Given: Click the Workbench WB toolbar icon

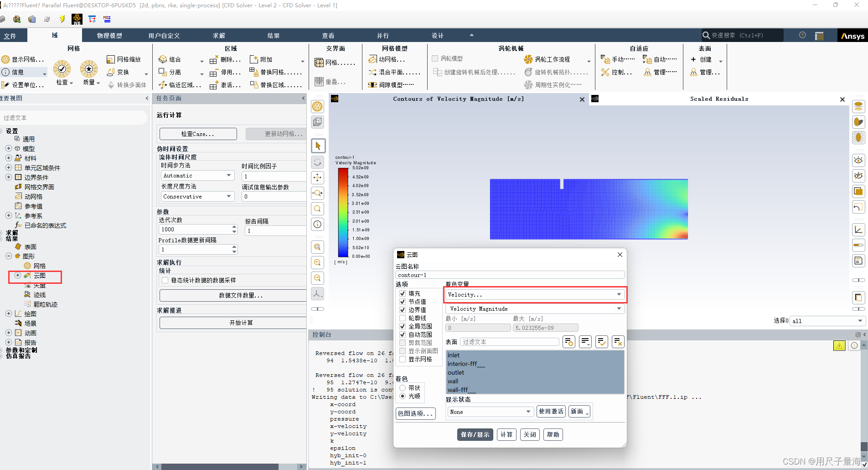Looking at the screenshot, I should coord(77,19).
